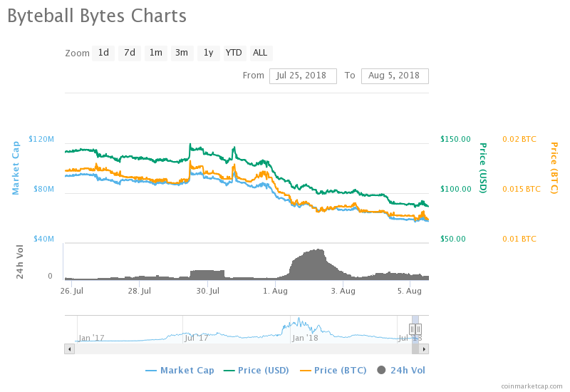Set chart zoom to 1y
The height and width of the screenshot is (392, 570).
click(208, 53)
